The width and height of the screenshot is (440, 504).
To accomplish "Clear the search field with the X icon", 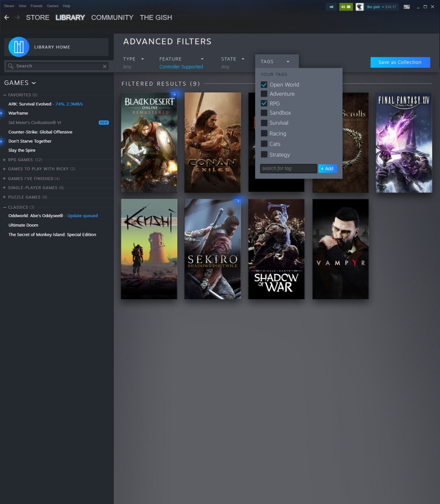I will point(104,66).
